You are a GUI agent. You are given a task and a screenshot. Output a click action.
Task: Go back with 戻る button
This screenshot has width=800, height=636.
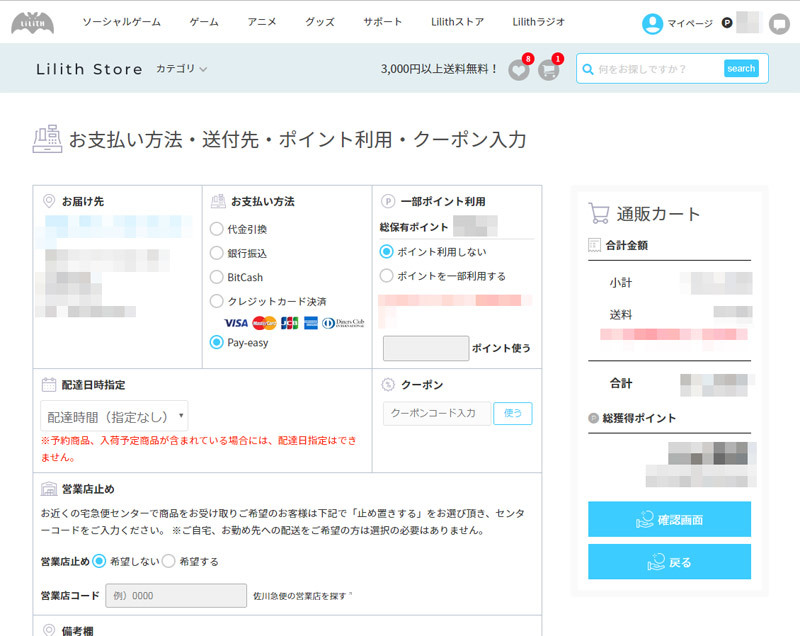[669, 562]
